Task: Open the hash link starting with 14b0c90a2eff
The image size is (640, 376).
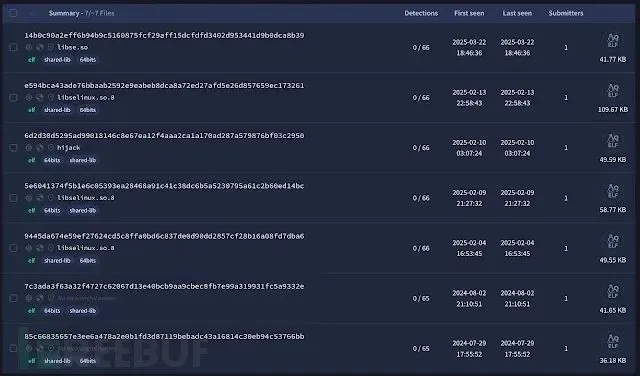Action: pos(164,36)
